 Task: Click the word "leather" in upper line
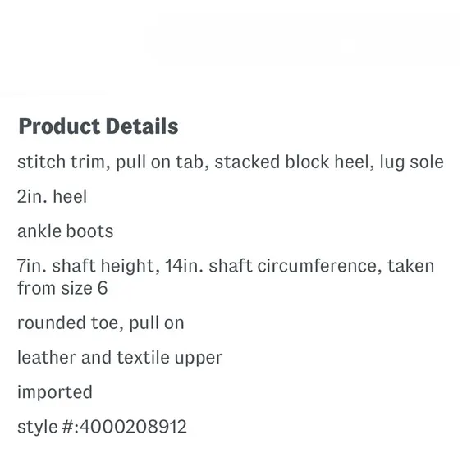coord(47,357)
